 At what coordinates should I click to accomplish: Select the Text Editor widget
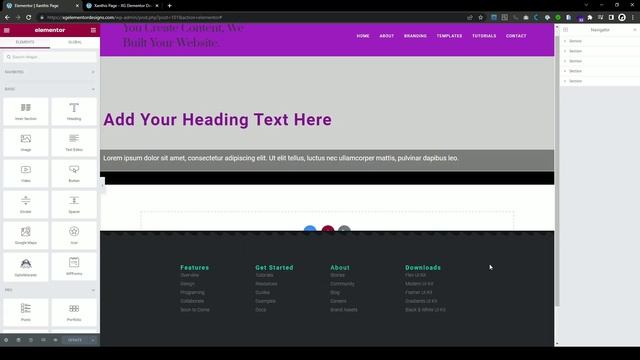[74, 142]
